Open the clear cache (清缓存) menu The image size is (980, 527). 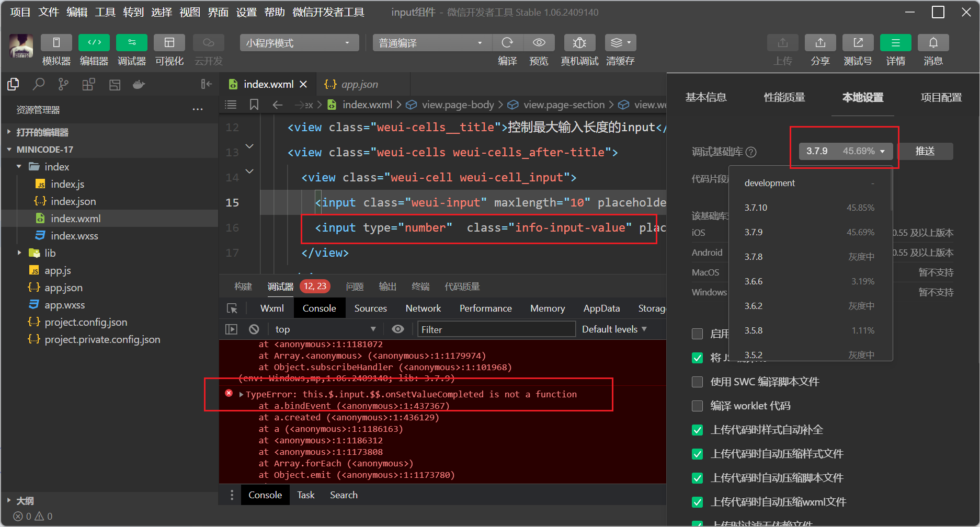621,42
